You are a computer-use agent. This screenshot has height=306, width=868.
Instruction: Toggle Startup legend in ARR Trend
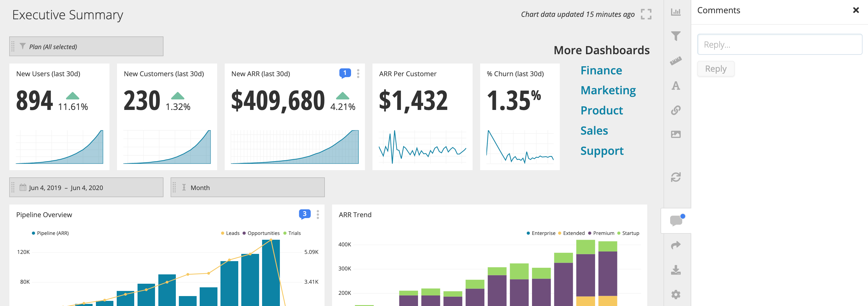[x=628, y=233]
